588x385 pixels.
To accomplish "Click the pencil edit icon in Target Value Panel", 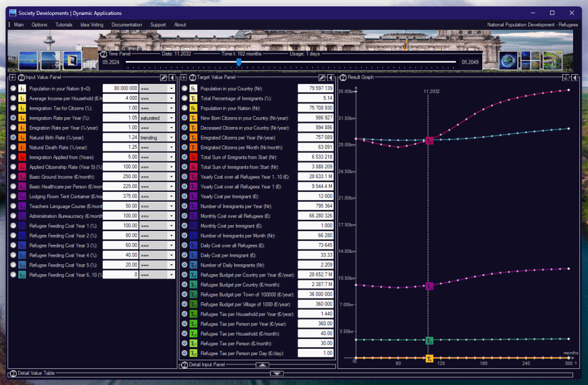I will (322, 78).
